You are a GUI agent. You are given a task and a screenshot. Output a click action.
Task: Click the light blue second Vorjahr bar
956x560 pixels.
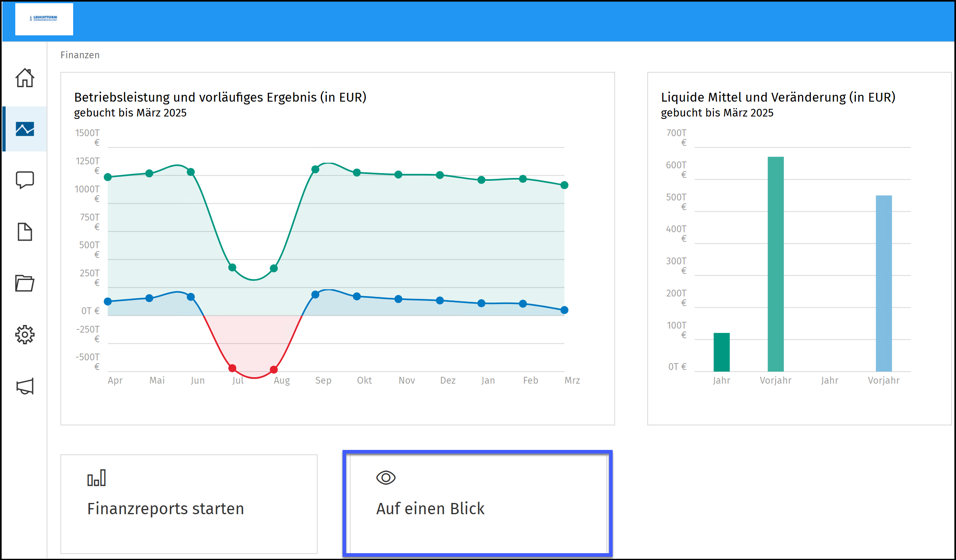(x=884, y=284)
